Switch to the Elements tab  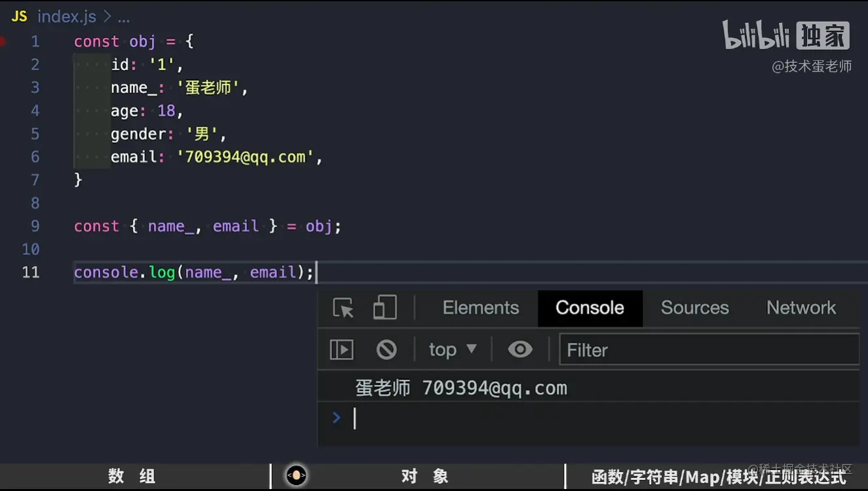480,308
